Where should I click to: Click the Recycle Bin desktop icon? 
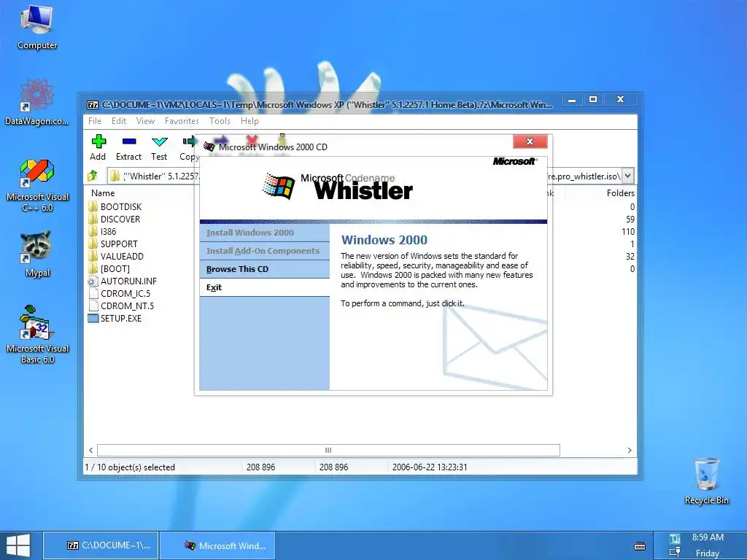706,481
